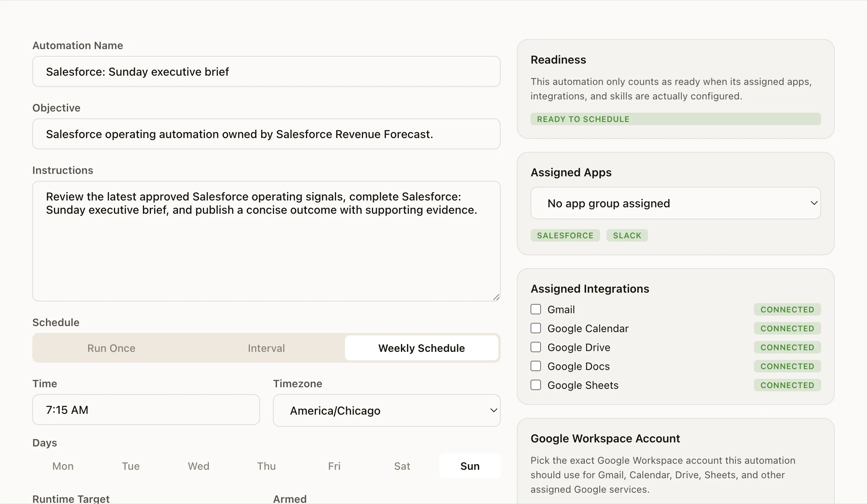The height and width of the screenshot is (504, 867).
Task: Edit the Automation Name field
Action: click(x=266, y=71)
